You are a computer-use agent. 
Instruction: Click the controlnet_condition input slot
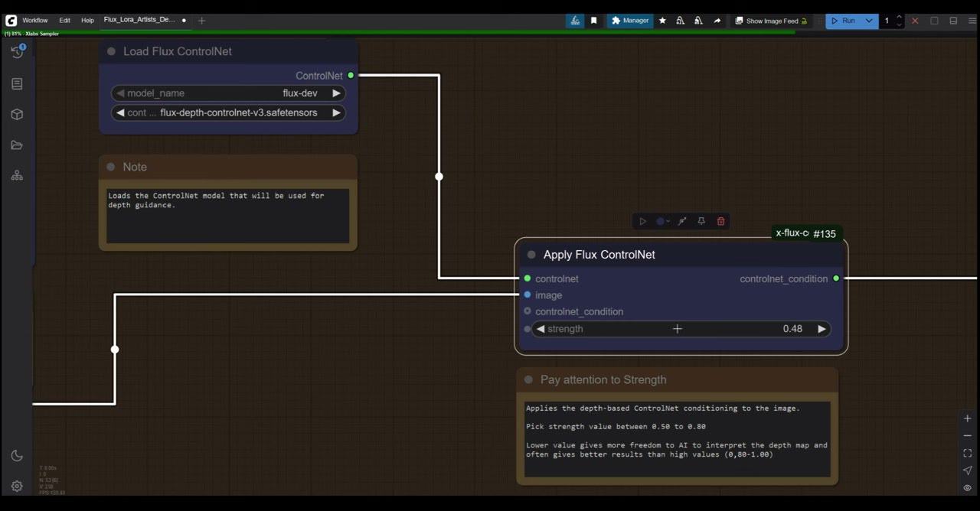pyautogui.click(x=528, y=311)
